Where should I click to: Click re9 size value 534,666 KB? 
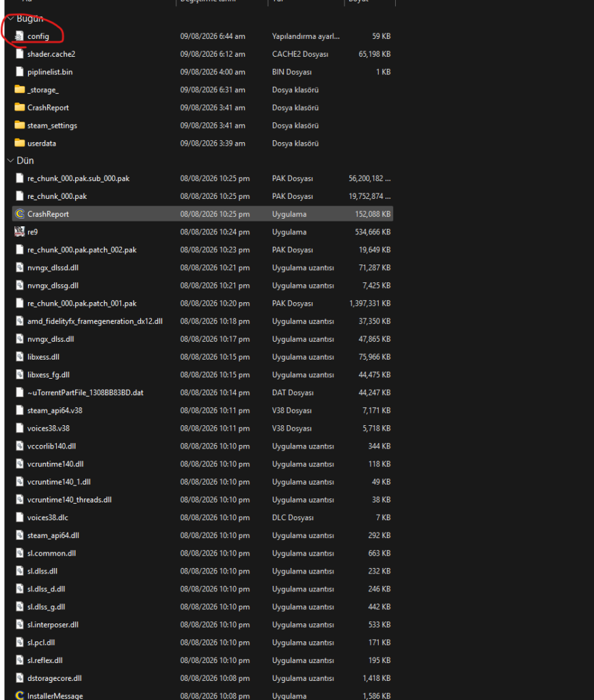point(373,232)
